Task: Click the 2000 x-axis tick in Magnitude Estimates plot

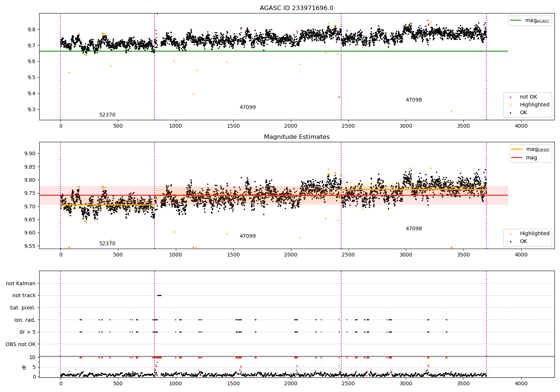Action: [291, 255]
